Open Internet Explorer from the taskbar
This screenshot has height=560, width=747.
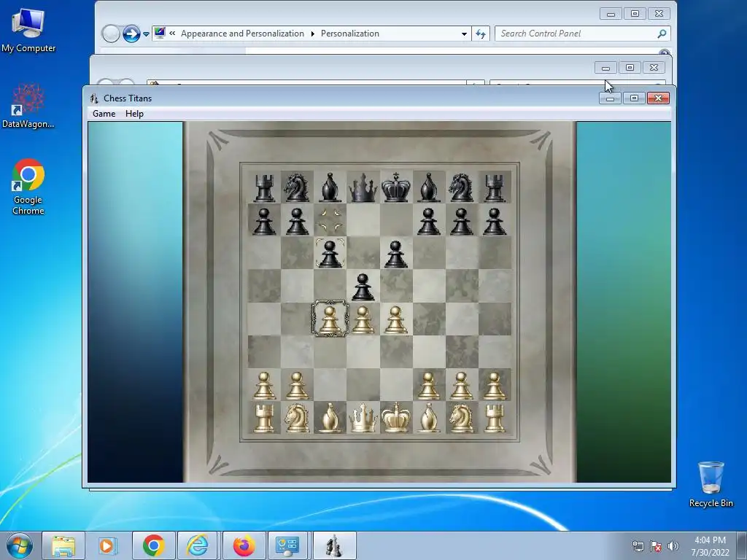coord(197,545)
